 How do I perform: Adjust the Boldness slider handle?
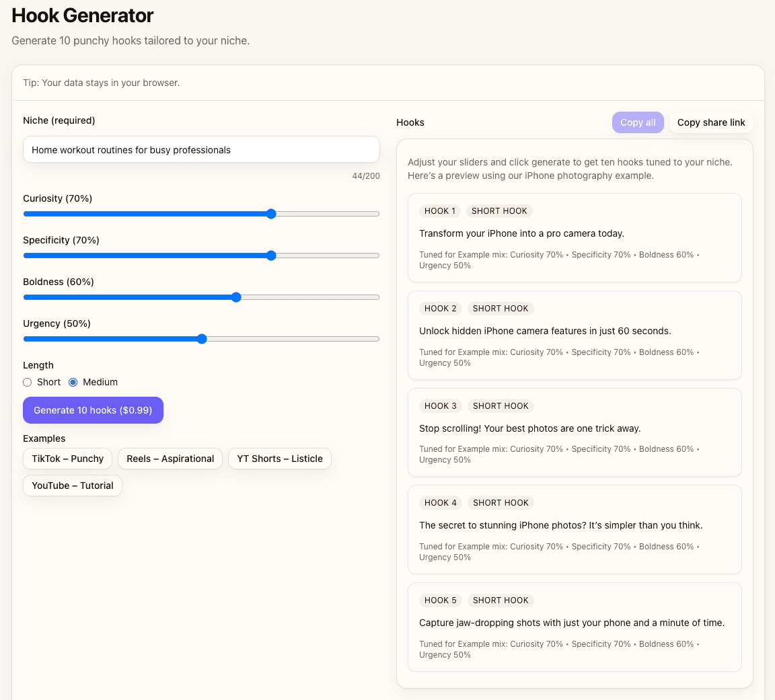click(x=236, y=297)
